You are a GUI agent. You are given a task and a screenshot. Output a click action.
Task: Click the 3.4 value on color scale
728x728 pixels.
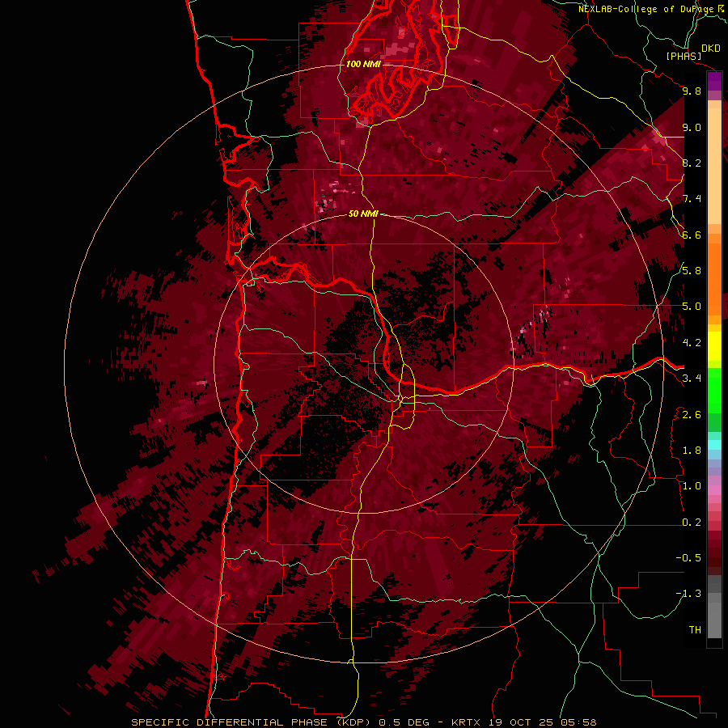[x=692, y=379]
